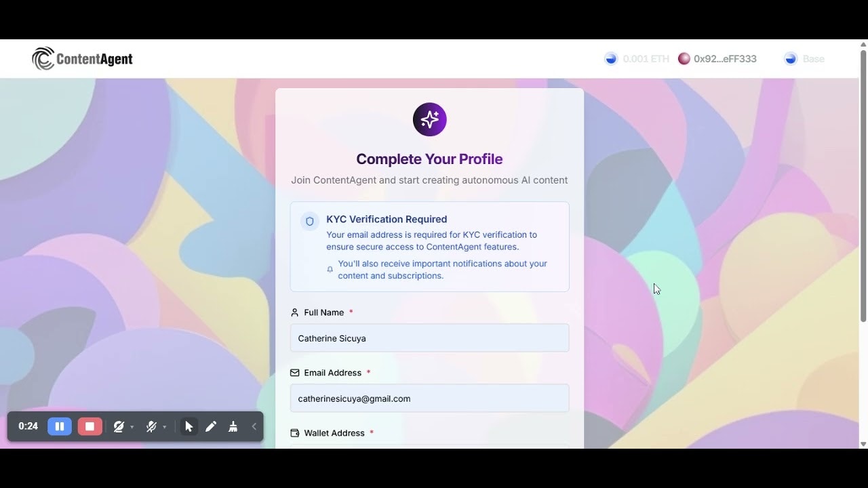Toggle the muted microphone icon
The image size is (868, 488).
pos(151,426)
